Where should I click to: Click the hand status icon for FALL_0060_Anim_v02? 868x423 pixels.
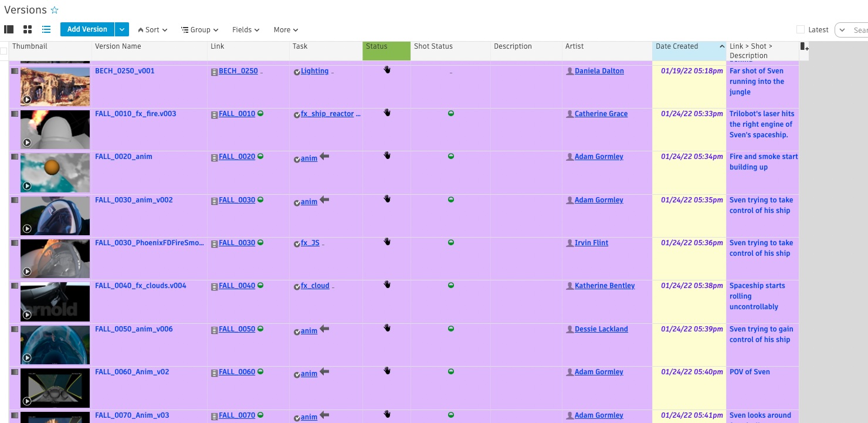click(x=387, y=370)
